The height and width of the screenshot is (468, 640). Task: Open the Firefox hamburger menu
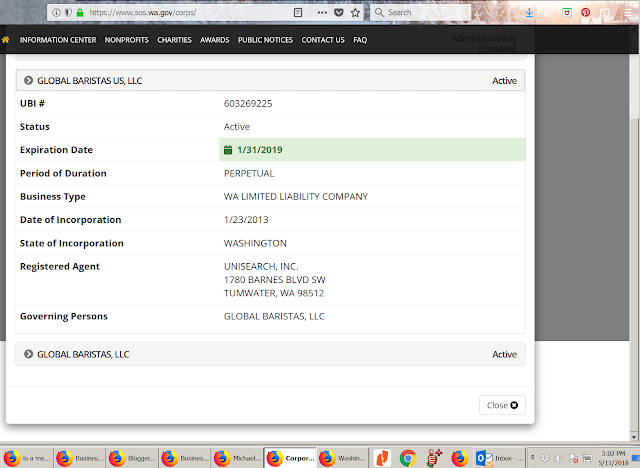point(629,13)
